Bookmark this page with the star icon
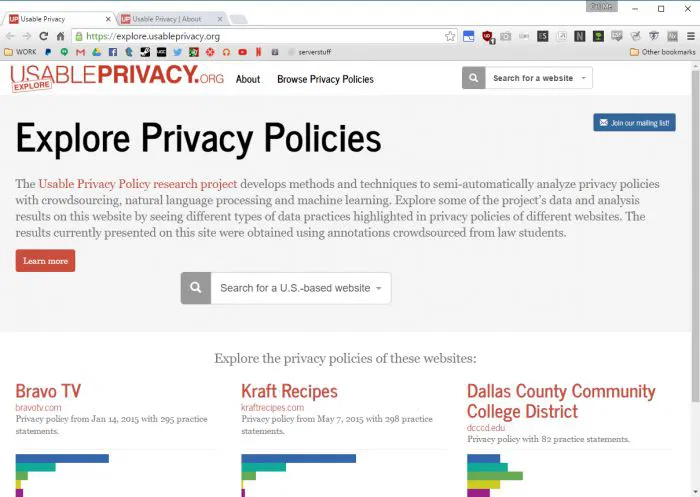Image resolution: width=700 pixels, height=497 pixels. (450, 36)
